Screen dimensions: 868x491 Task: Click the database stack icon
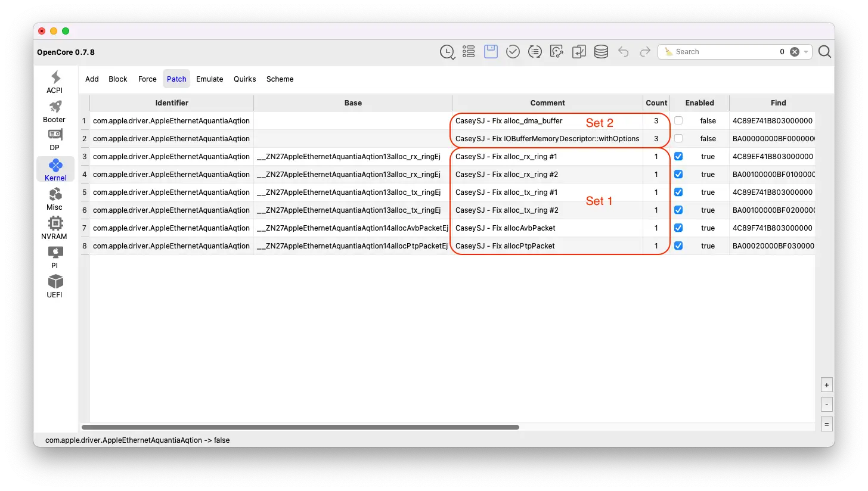point(601,52)
